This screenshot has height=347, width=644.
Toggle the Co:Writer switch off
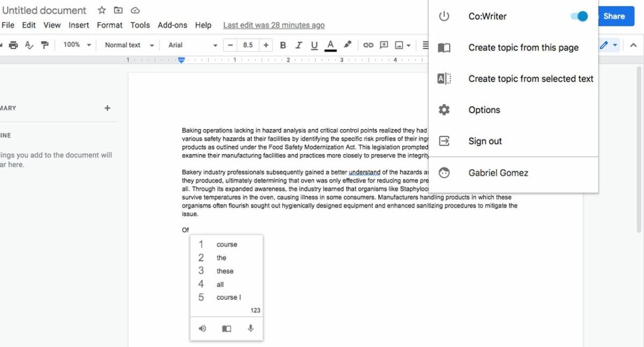click(579, 16)
